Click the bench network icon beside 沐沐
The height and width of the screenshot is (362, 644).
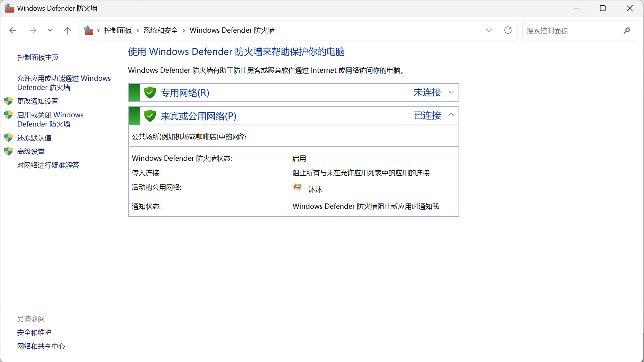297,187
